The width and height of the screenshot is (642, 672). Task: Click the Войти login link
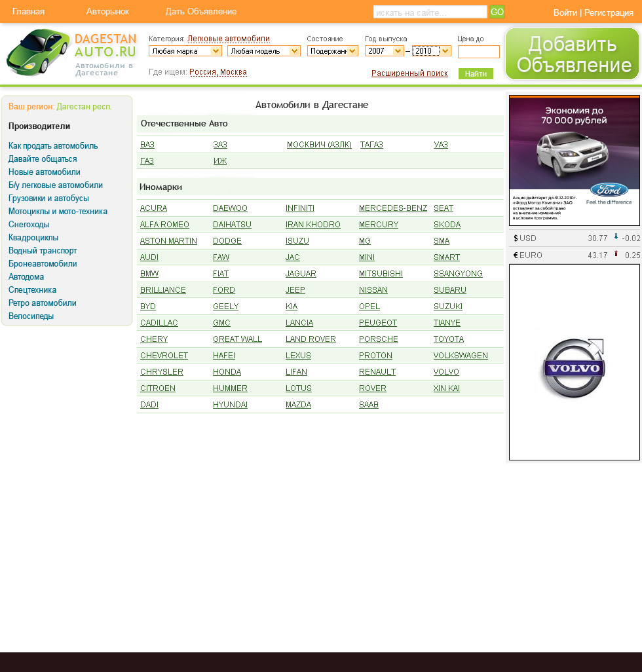(x=565, y=13)
